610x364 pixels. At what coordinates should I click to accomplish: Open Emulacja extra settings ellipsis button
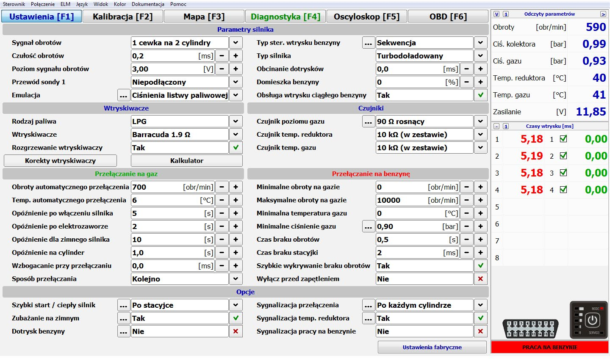point(123,95)
